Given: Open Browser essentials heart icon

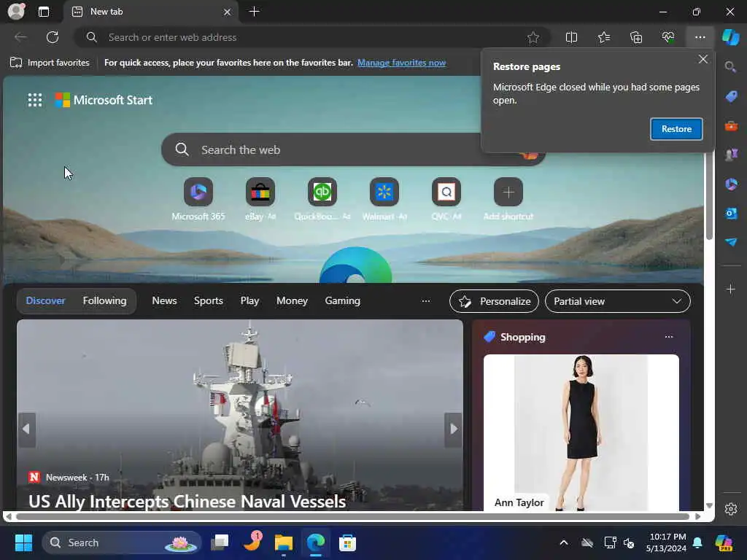Looking at the screenshot, I should 668,37.
